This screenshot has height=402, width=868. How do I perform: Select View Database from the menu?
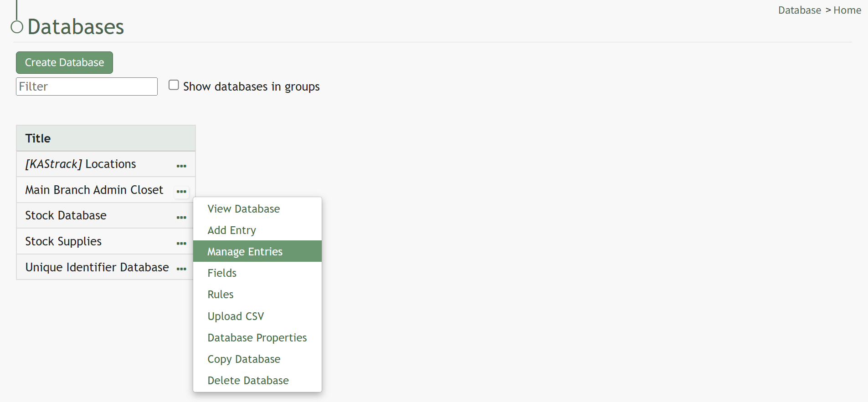(257, 209)
